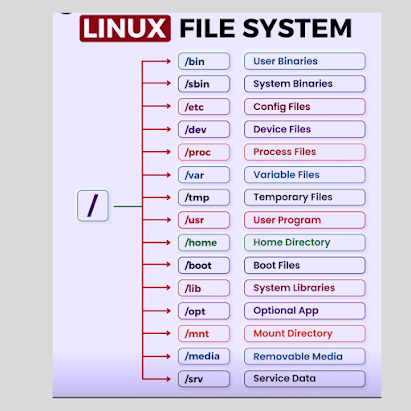The height and width of the screenshot is (411, 411).
Task: Select the /usr directory label
Action: click(x=204, y=220)
